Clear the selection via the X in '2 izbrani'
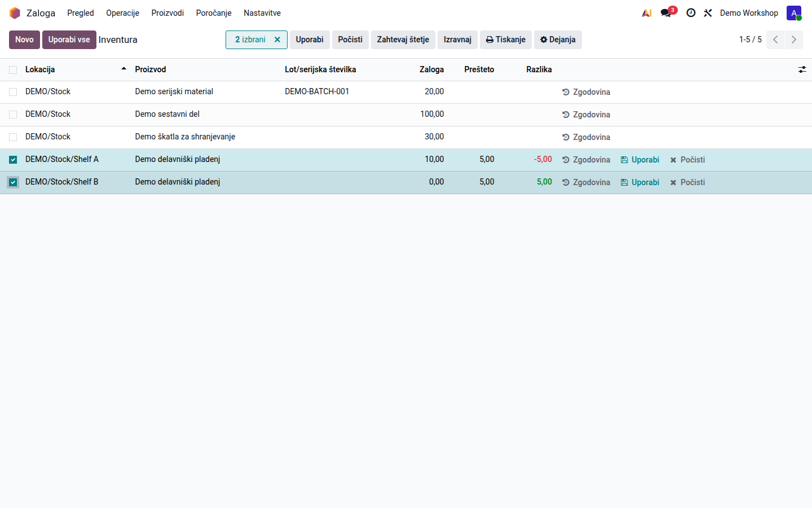 (277, 40)
